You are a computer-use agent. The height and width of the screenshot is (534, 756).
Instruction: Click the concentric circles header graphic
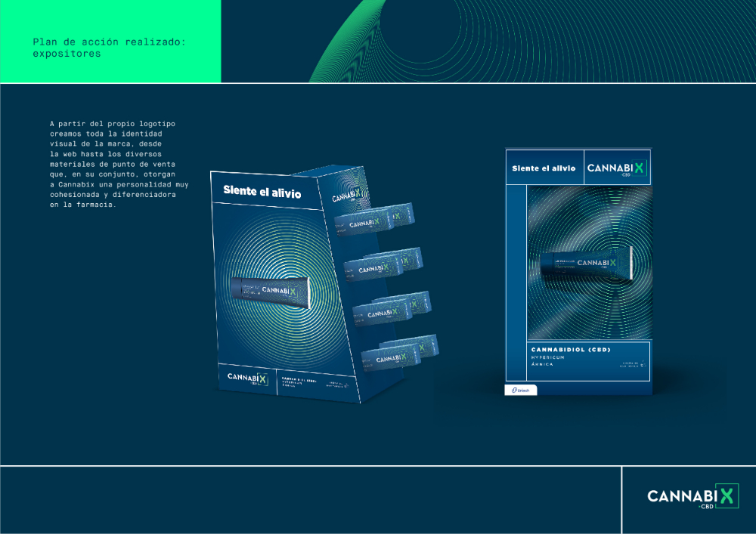531,42
